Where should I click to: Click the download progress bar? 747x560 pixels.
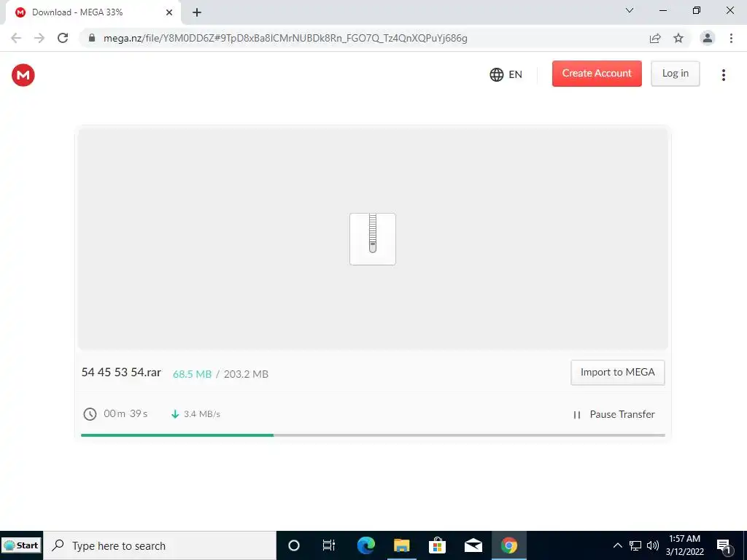(x=373, y=435)
